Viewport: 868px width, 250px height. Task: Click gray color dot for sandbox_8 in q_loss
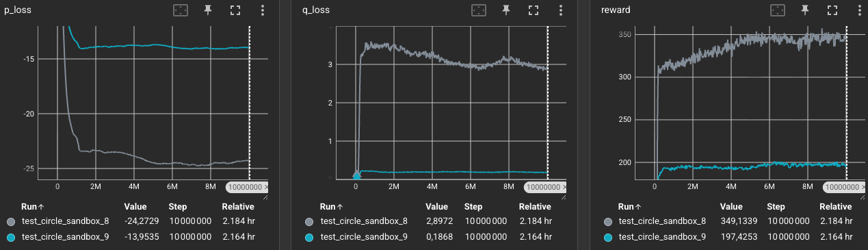(308, 222)
